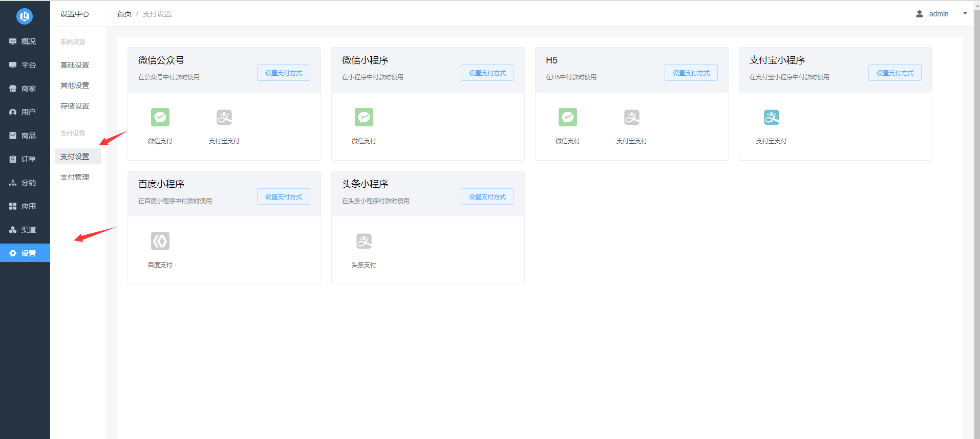The height and width of the screenshot is (439, 980).
Task: Open the 渠道 channels section
Action: click(x=25, y=230)
